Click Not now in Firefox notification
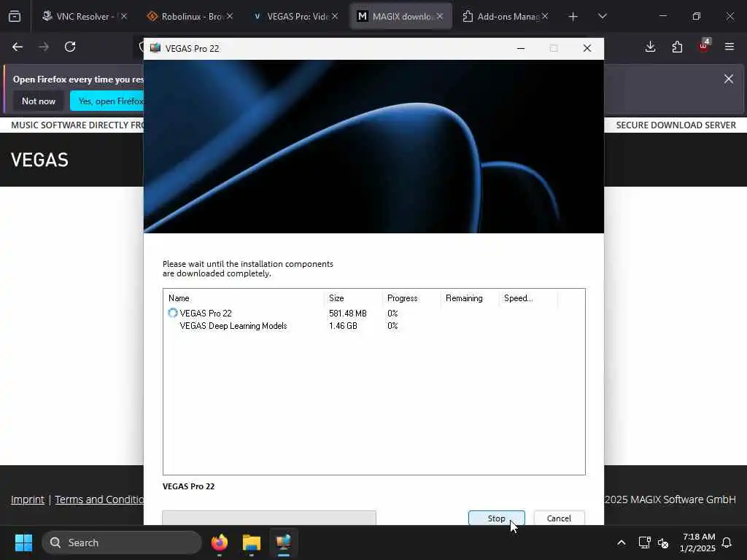This screenshot has width=747, height=560. tap(39, 101)
